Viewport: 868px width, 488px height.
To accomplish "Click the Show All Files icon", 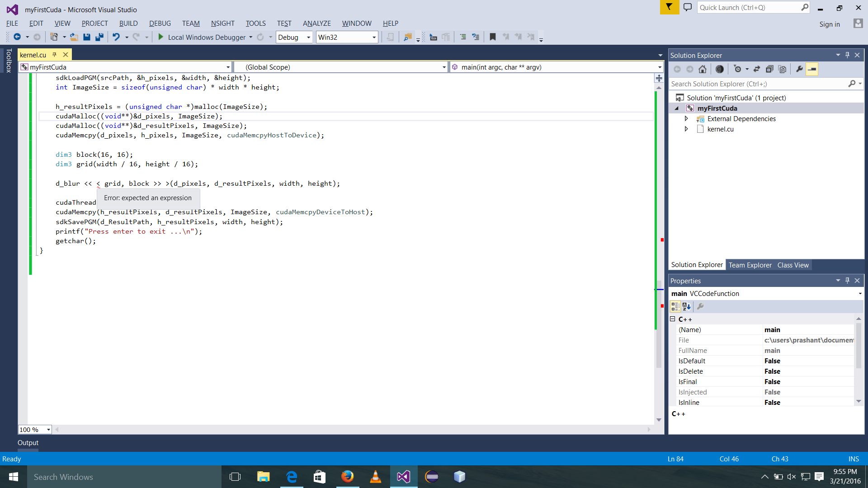I will pyautogui.click(x=782, y=69).
